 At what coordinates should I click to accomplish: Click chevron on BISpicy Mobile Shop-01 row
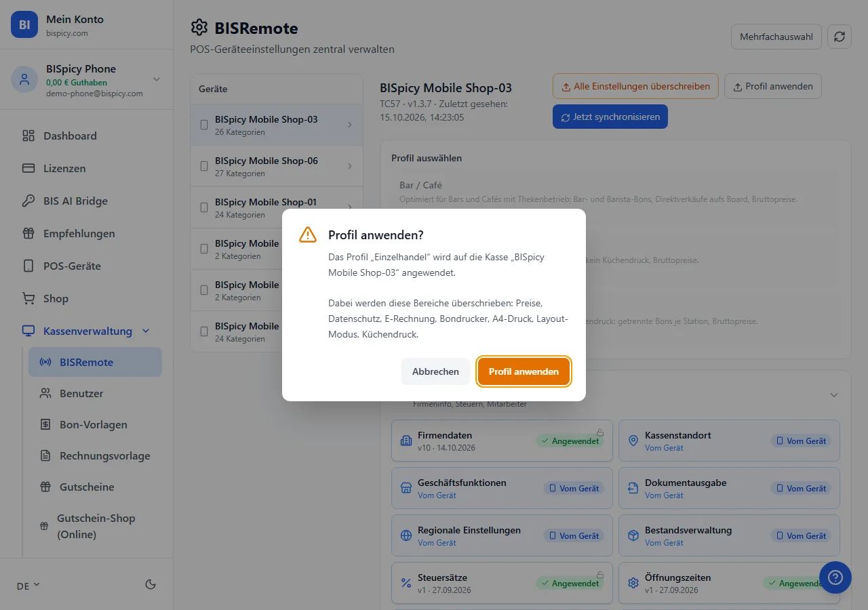click(x=350, y=207)
